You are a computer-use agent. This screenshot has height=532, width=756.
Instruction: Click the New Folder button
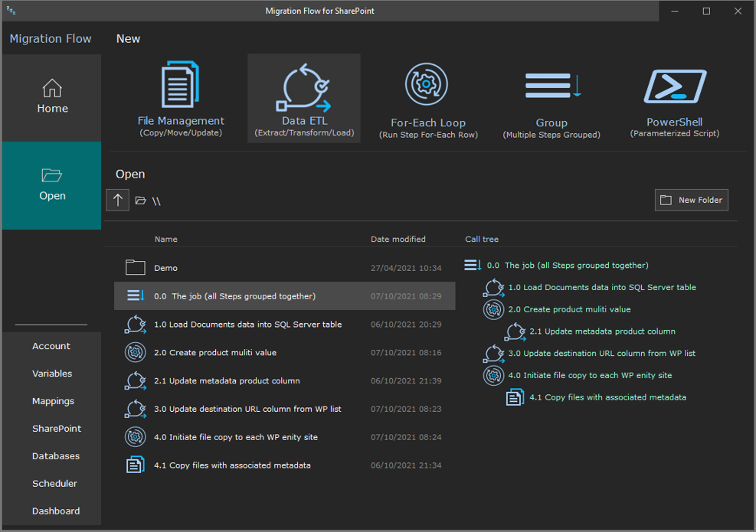pyautogui.click(x=692, y=200)
